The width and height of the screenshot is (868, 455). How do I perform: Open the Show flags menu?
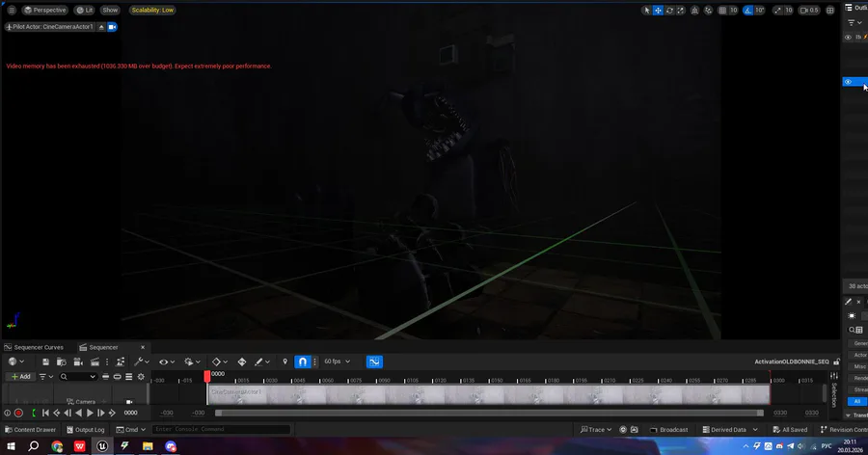coord(110,10)
